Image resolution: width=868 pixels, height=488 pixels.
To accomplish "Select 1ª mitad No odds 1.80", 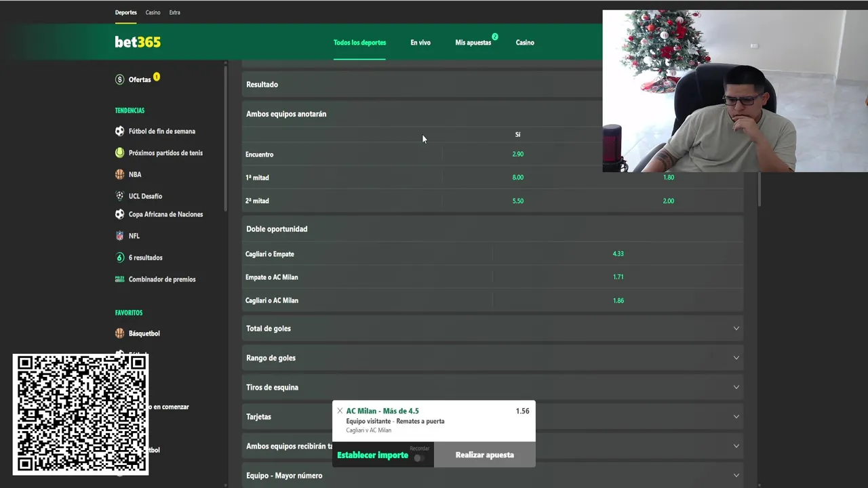I will coord(669,178).
